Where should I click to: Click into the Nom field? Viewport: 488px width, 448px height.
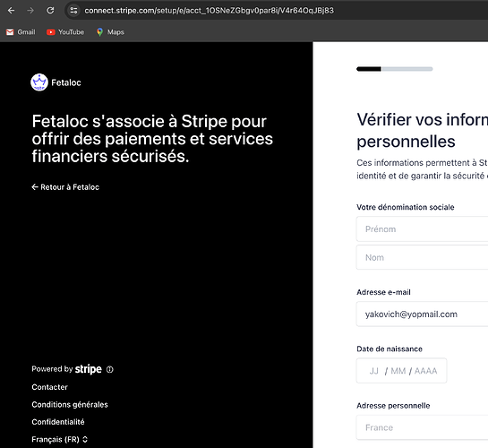[x=422, y=257]
